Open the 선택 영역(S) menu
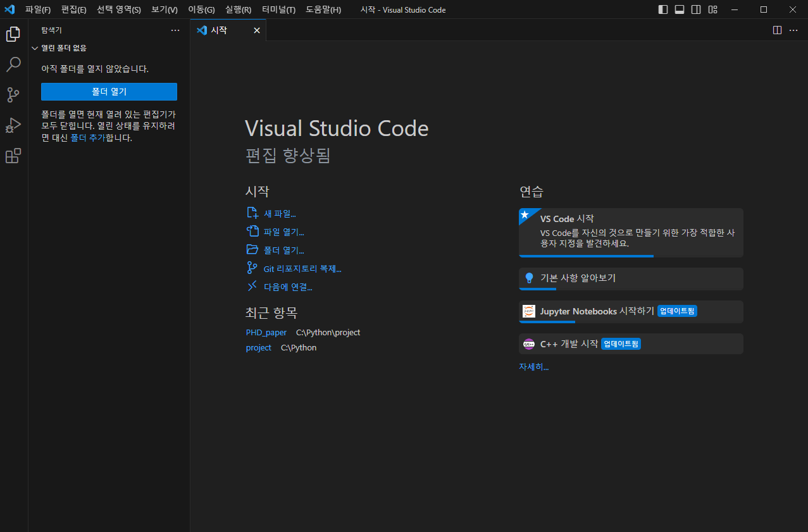The height and width of the screenshot is (532, 808). [119, 9]
